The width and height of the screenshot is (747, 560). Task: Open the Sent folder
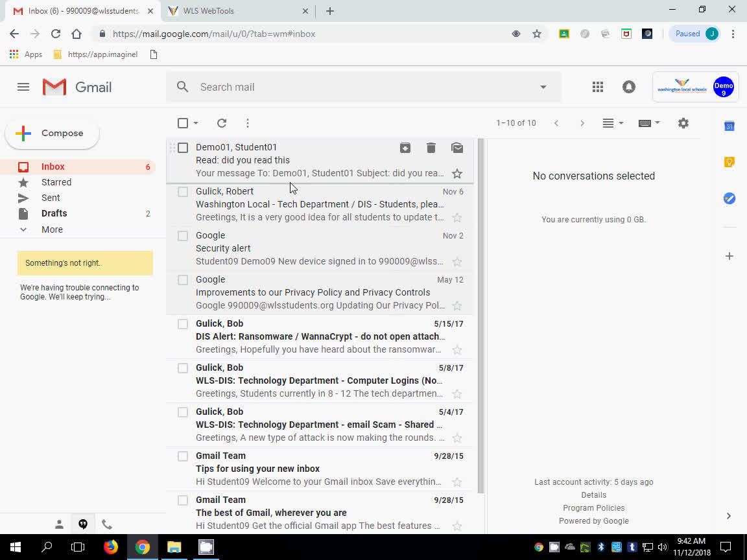[50, 198]
